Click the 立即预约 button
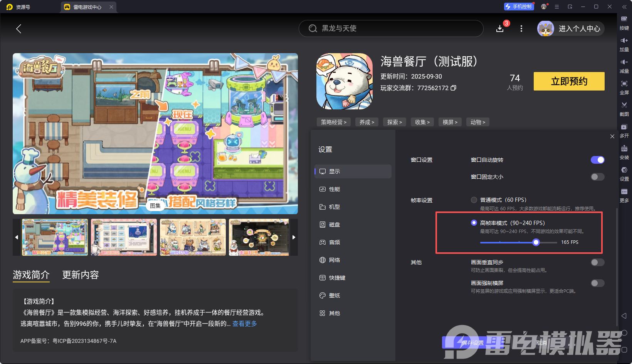632x364 pixels. [x=569, y=81]
